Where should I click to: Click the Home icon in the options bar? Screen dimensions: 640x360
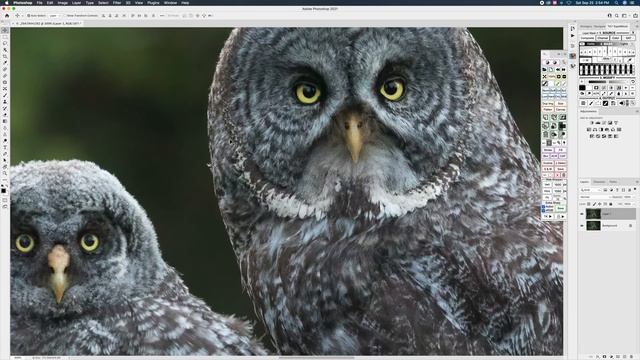coord(7,16)
